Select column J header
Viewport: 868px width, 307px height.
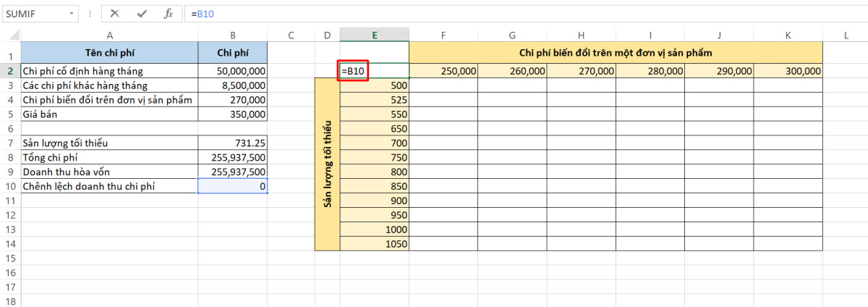click(719, 35)
